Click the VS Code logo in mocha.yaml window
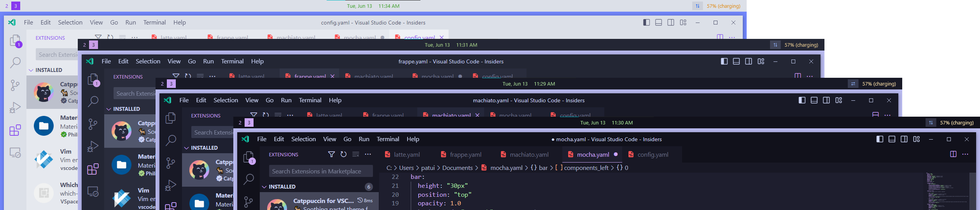 coord(245,139)
